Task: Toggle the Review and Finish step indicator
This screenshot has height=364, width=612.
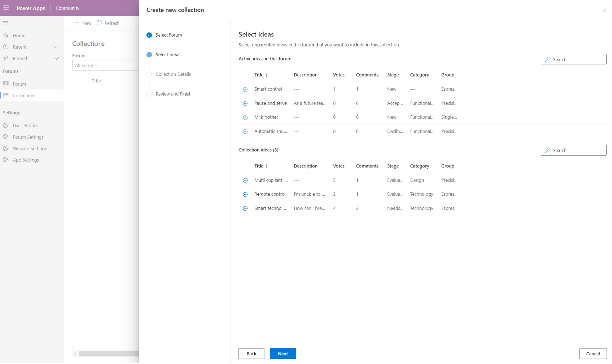Action: coord(149,94)
